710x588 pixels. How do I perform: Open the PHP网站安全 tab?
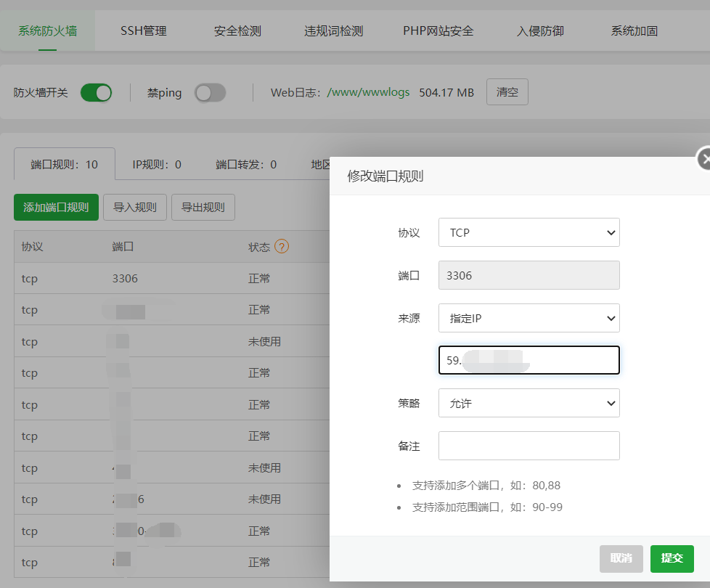pyautogui.click(x=438, y=31)
